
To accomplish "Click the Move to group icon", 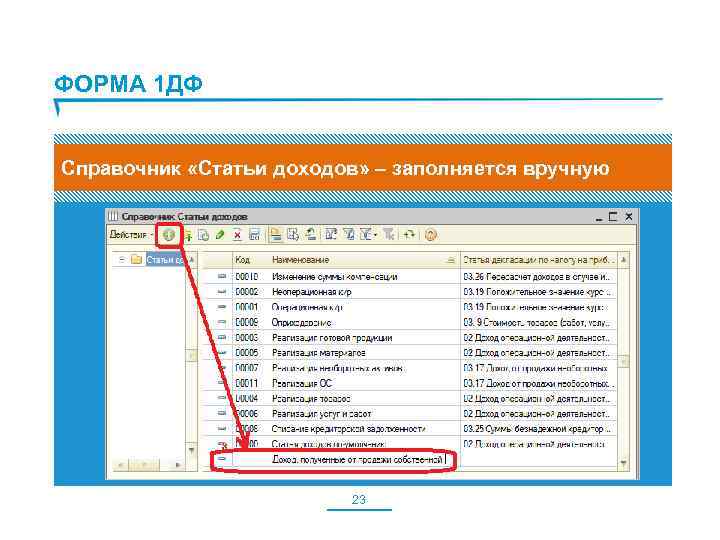I will pos(293,235).
